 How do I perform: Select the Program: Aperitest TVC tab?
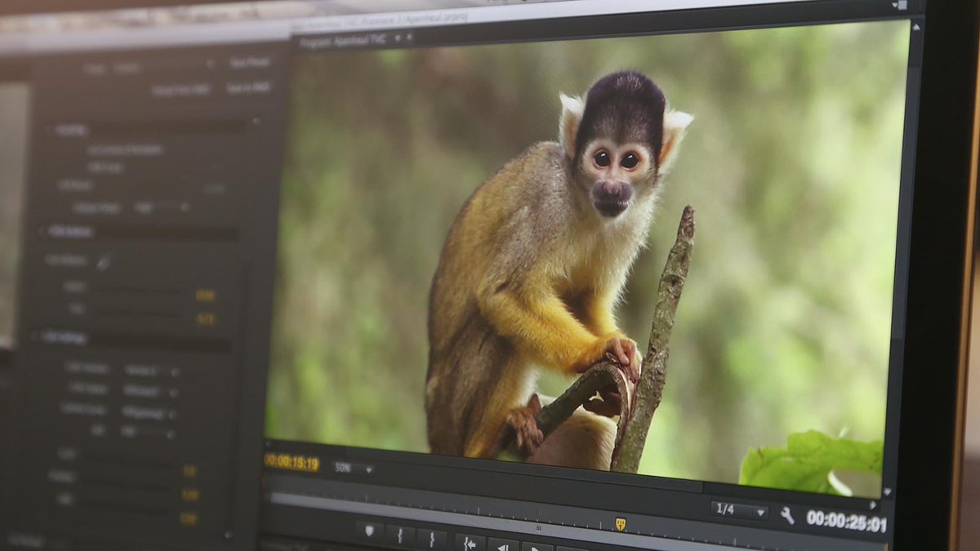343,42
